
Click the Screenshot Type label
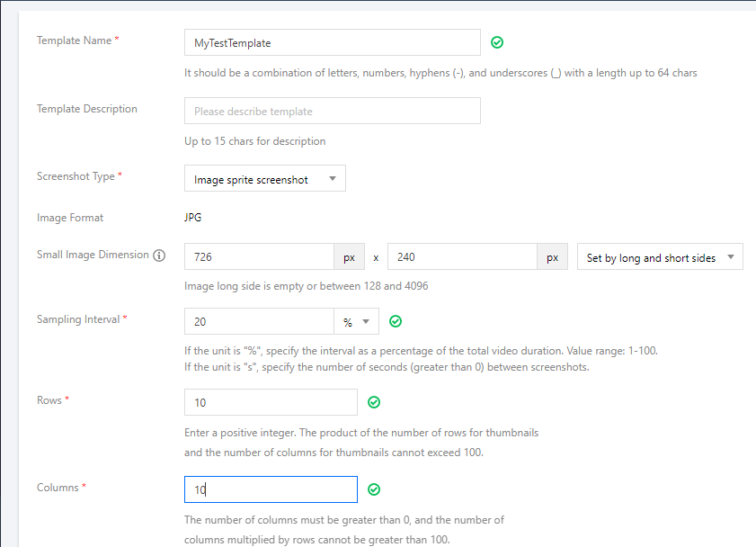(x=76, y=176)
